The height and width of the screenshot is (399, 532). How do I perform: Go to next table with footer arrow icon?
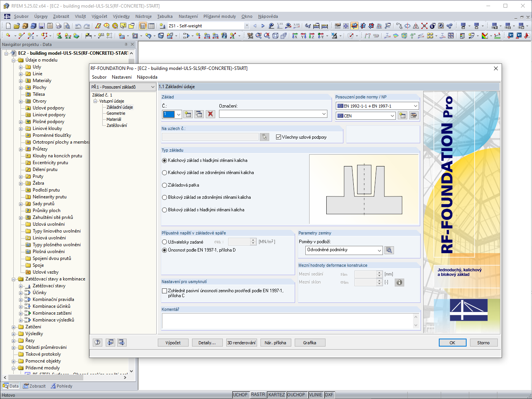click(122, 342)
